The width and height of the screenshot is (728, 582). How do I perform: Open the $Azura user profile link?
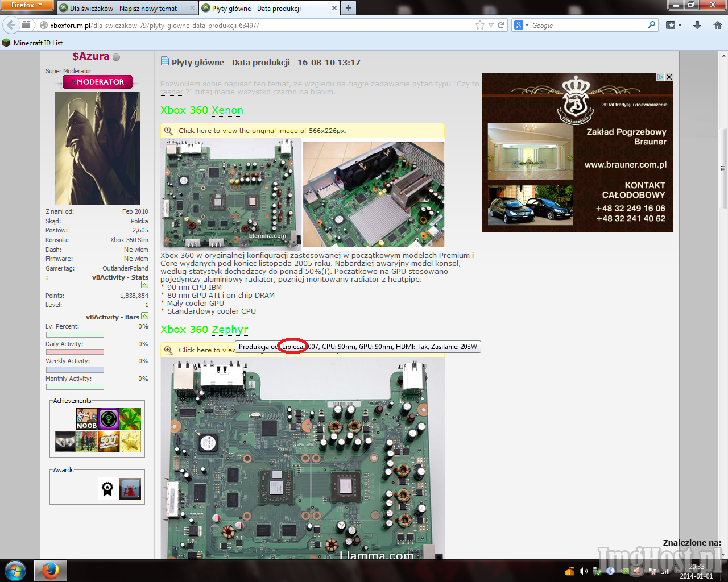[x=90, y=56]
